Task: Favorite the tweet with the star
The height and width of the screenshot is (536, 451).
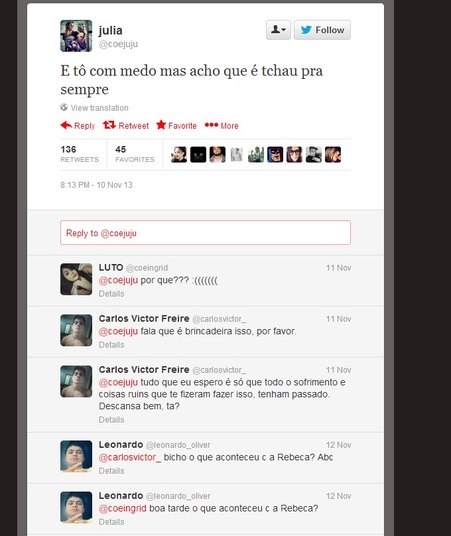Action: pos(176,125)
